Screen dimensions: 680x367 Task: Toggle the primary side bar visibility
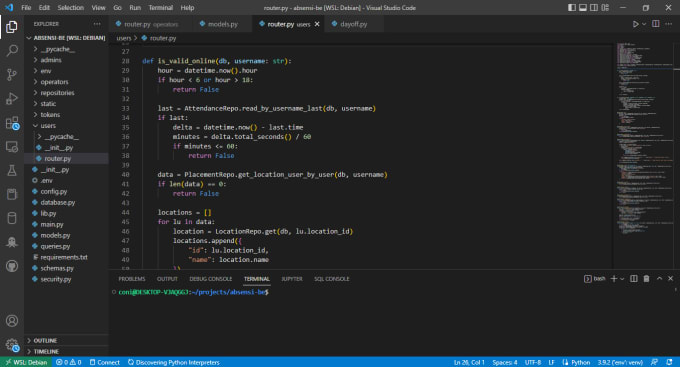click(x=572, y=7)
